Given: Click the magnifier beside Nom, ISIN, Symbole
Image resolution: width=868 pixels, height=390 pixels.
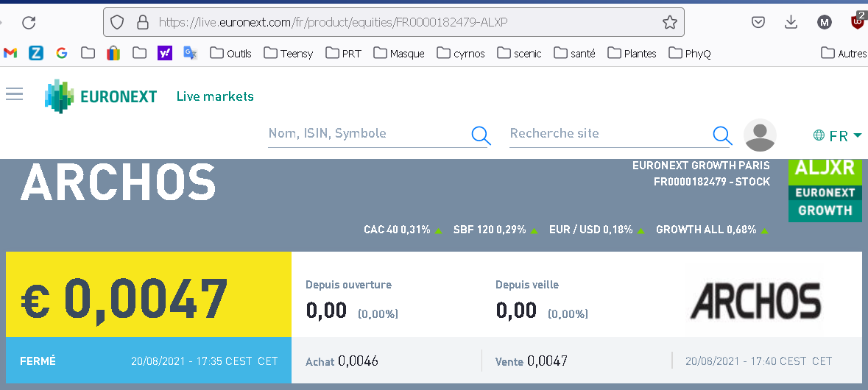Looking at the screenshot, I should click(x=481, y=135).
